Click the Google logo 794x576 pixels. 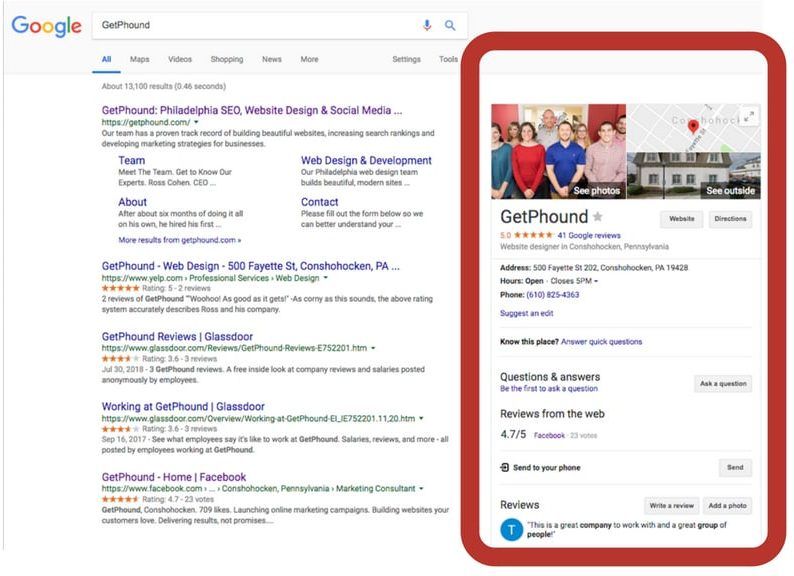click(47, 26)
